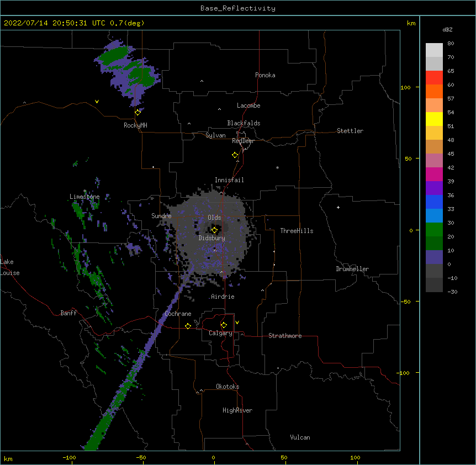Select the slate-purple 0-10 dBZ legend swatch
This screenshot has height=465, width=476.
point(434,257)
